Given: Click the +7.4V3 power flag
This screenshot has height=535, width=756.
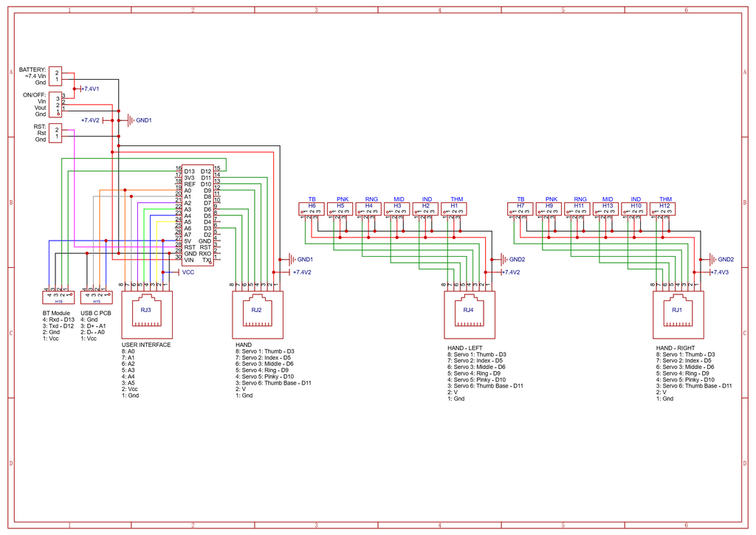Looking at the screenshot, I should coord(719,272).
